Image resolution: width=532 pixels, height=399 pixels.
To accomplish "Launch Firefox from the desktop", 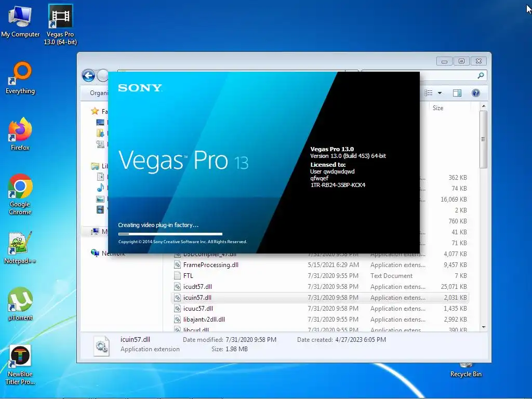I will 20,134.
